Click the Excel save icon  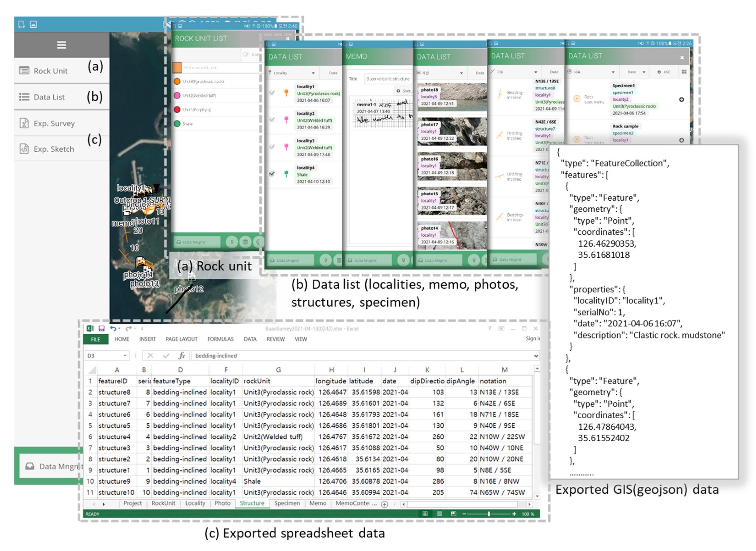click(101, 329)
